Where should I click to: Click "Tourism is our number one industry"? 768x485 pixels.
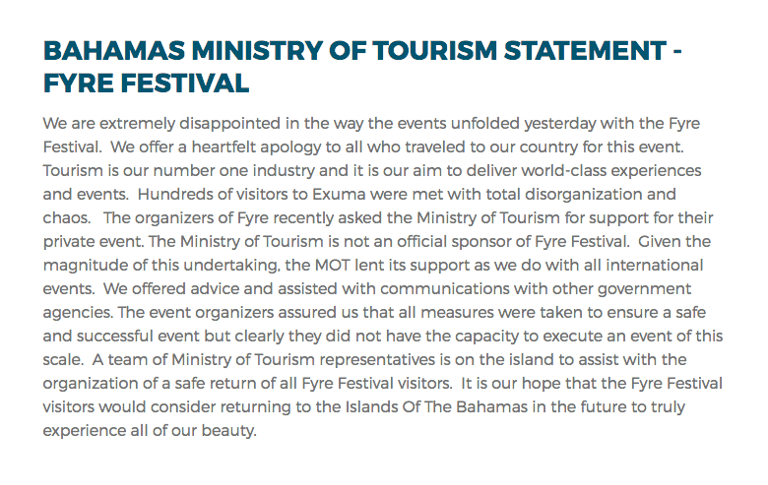pyautogui.click(x=179, y=170)
